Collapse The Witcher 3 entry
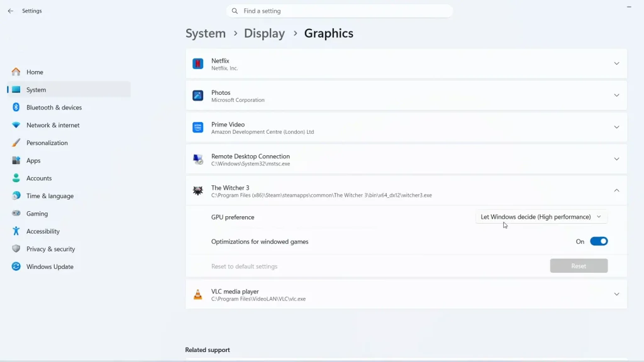Viewport: 644px width, 362px height. click(x=616, y=190)
